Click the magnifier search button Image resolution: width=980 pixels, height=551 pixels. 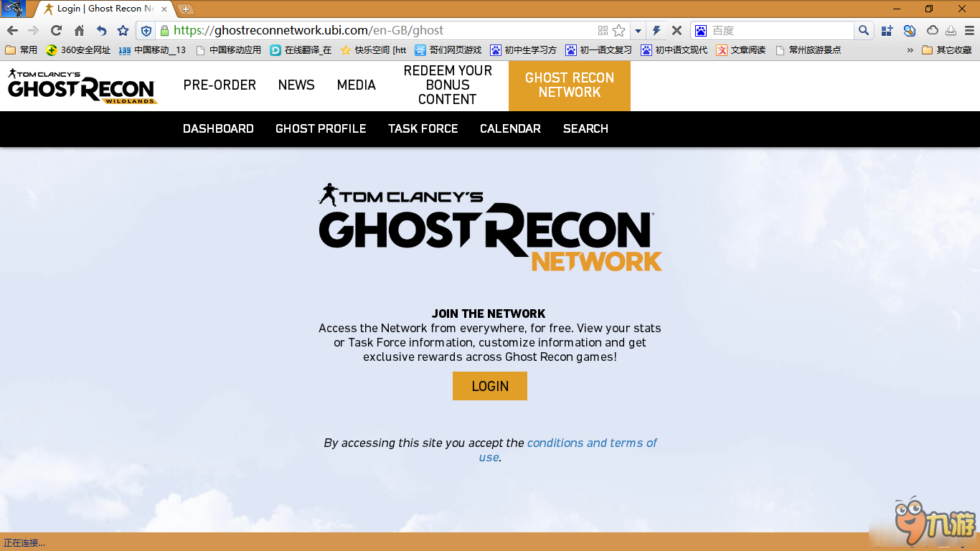tap(864, 31)
